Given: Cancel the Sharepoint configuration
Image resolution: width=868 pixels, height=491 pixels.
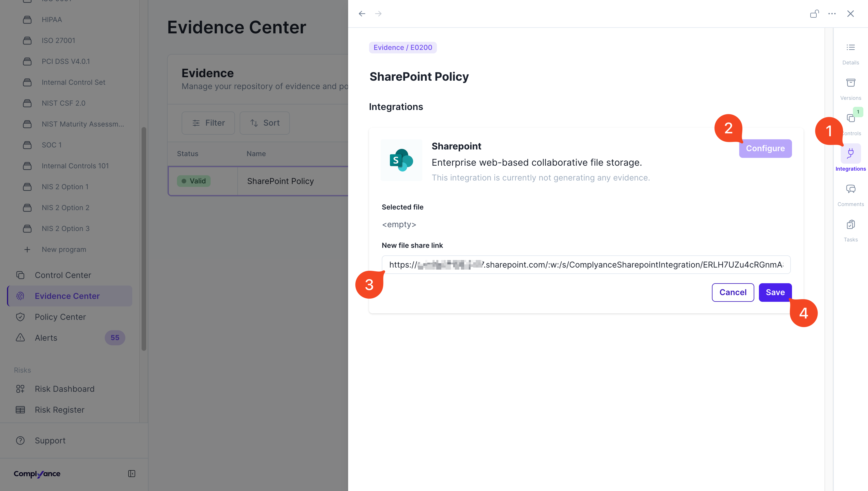Looking at the screenshot, I should (x=733, y=293).
